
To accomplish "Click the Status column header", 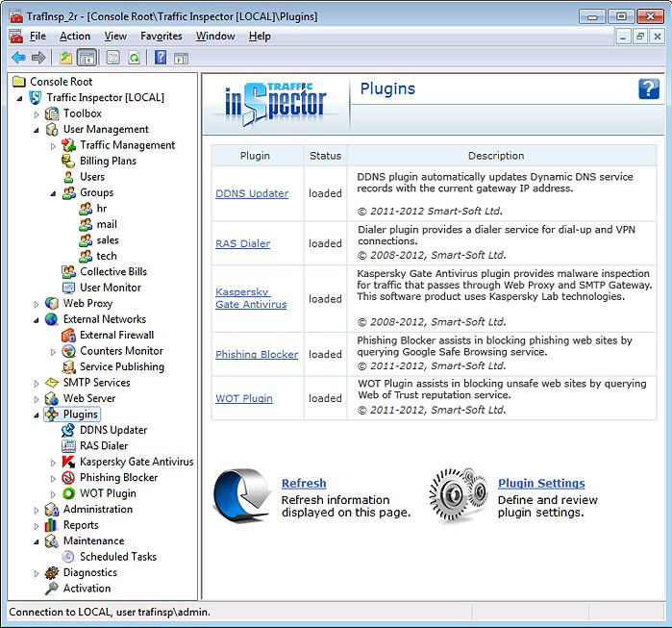I will coord(325,156).
